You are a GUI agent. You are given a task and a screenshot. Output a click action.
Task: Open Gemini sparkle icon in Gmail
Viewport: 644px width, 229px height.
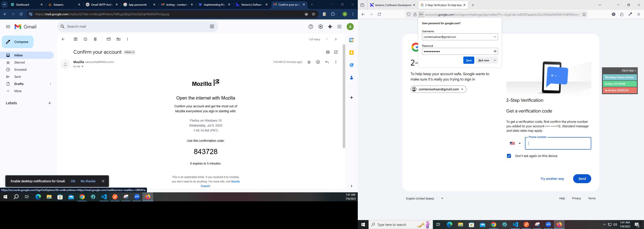(330, 26)
